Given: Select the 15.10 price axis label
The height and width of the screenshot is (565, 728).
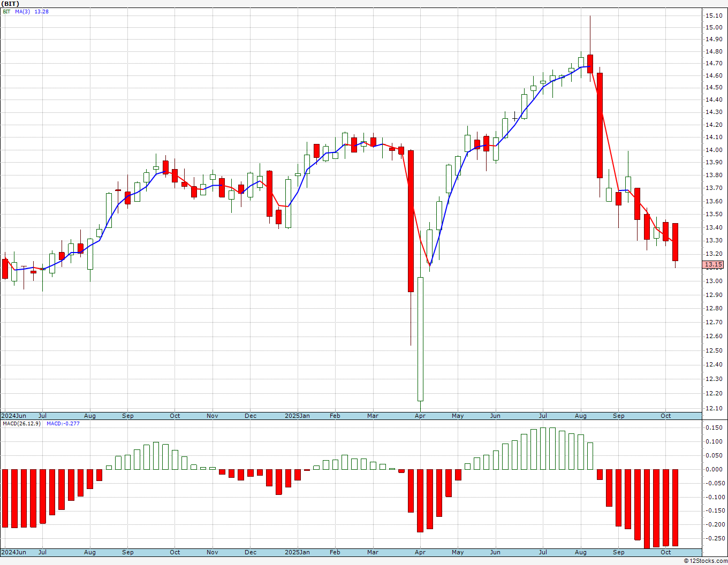Looking at the screenshot, I should pyautogui.click(x=713, y=16).
